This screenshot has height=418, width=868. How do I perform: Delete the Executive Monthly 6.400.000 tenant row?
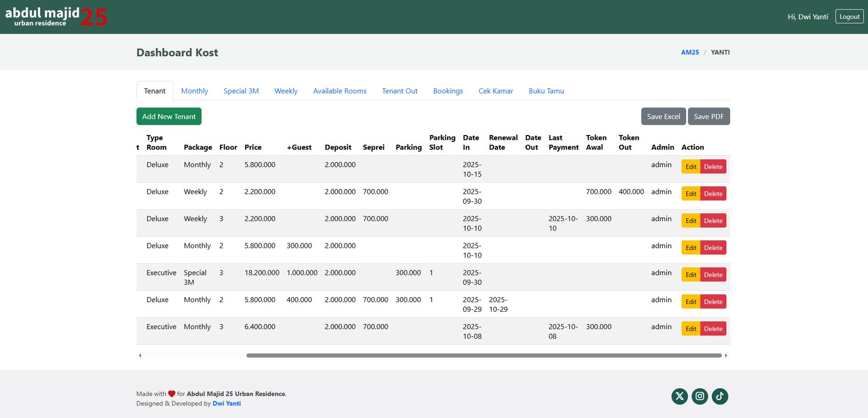[x=713, y=329]
